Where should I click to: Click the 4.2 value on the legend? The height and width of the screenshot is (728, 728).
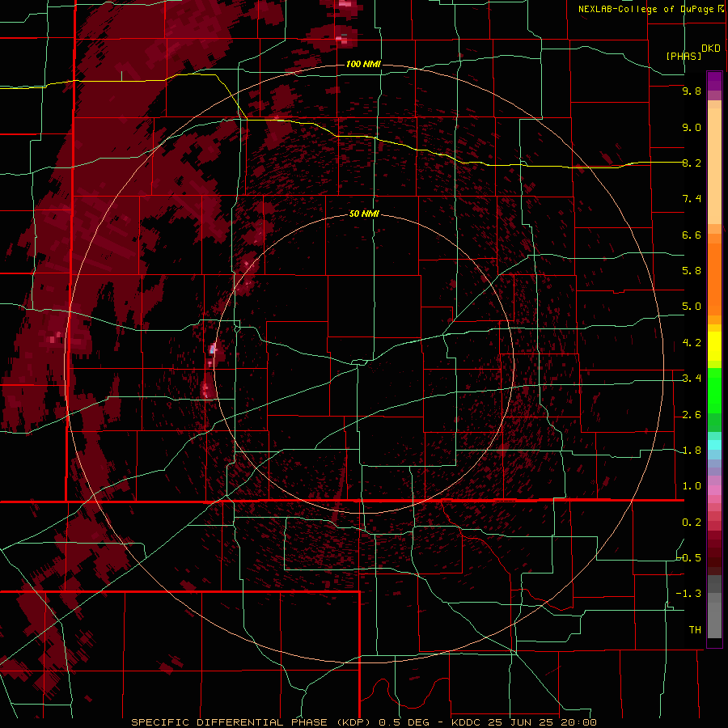tap(692, 343)
